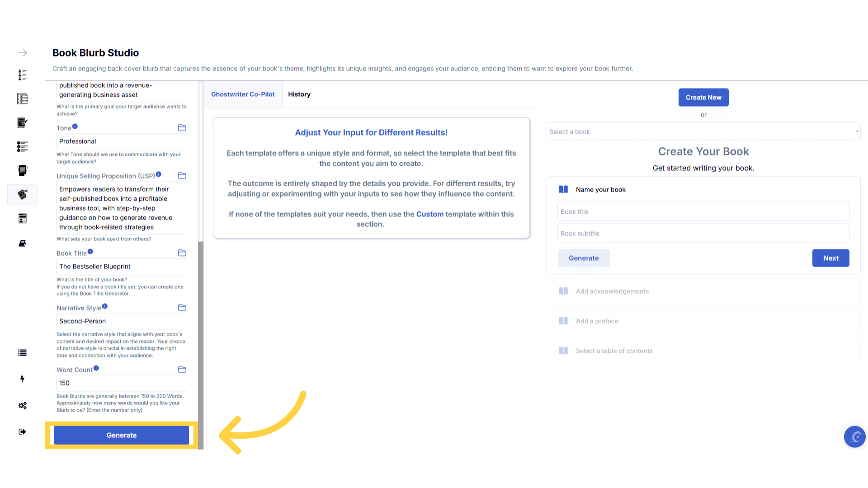The image size is (868, 488).
Task: Click info icon next to USP label
Action: [159, 174]
